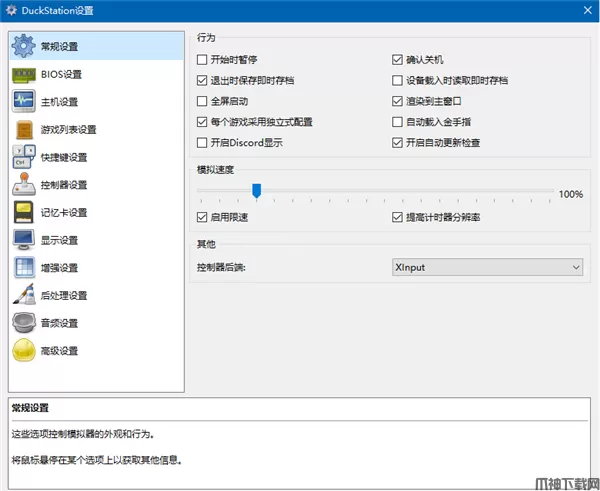
Task: Click the joystick icon for 控制器设置
Action: click(24, 184)
